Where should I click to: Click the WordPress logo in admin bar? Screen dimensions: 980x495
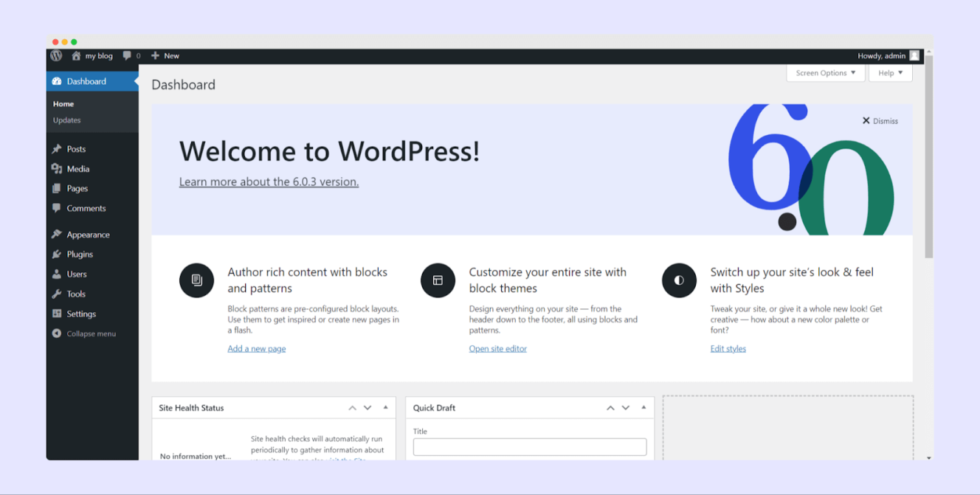pyautogui.click(x=56, y=55)
